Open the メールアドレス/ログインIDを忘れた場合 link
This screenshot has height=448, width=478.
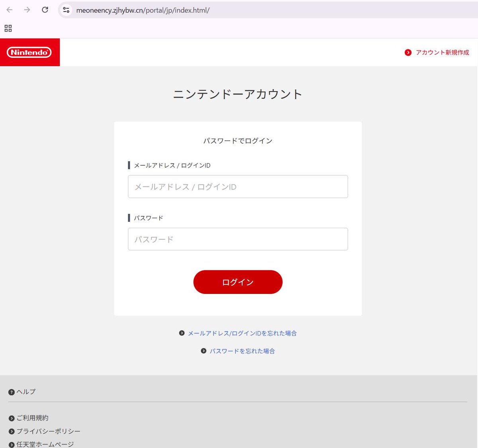pyautogui.click(x=242, y=333)
